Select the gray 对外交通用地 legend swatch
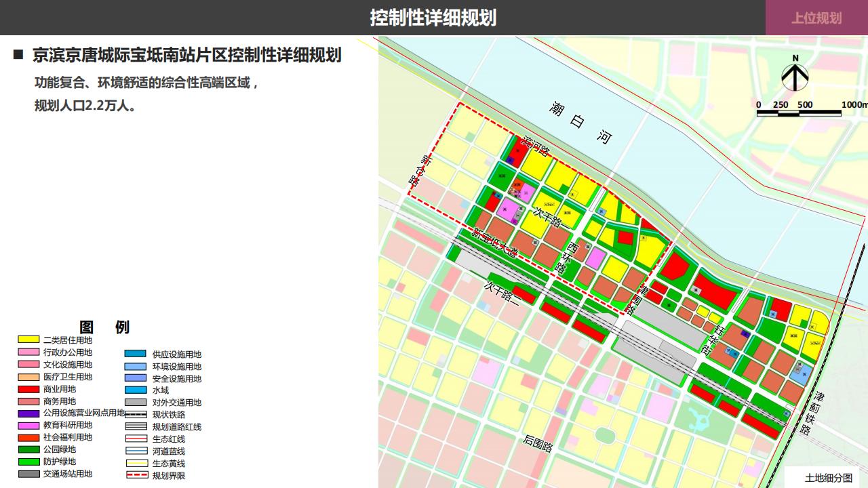Screen dimensions: 868x488 135,402
